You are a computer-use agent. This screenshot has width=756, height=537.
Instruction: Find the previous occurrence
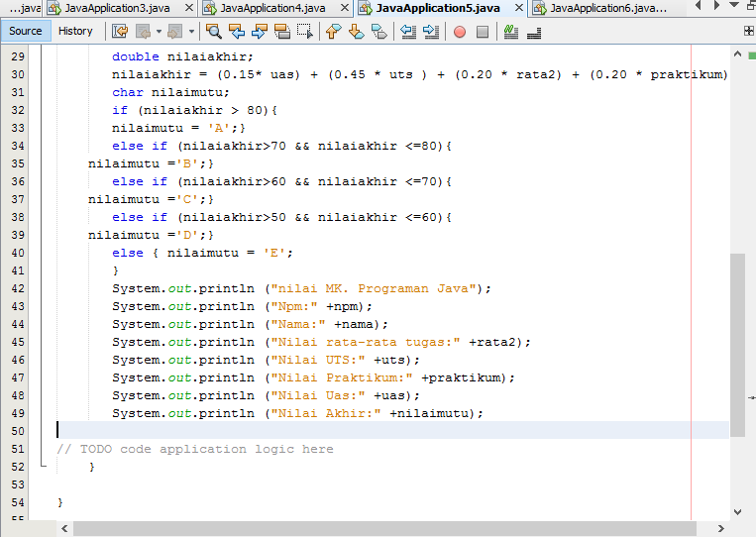237,32
